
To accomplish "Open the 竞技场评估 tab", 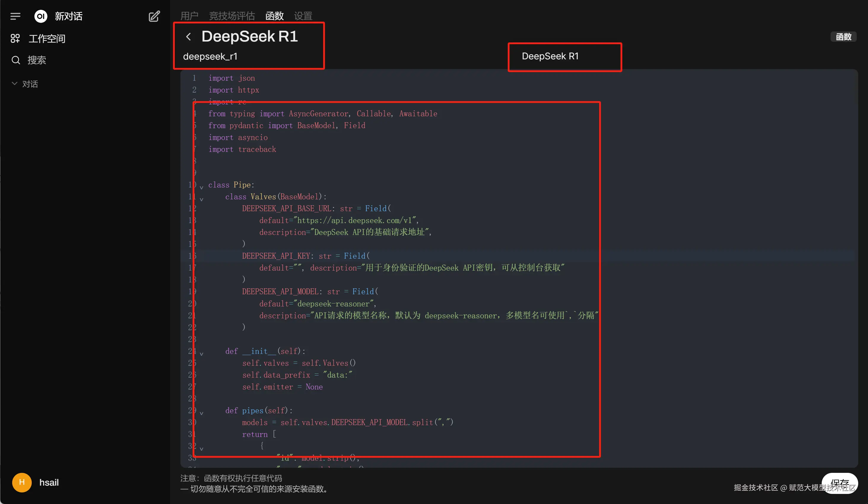I will click(x=232, y=16).
